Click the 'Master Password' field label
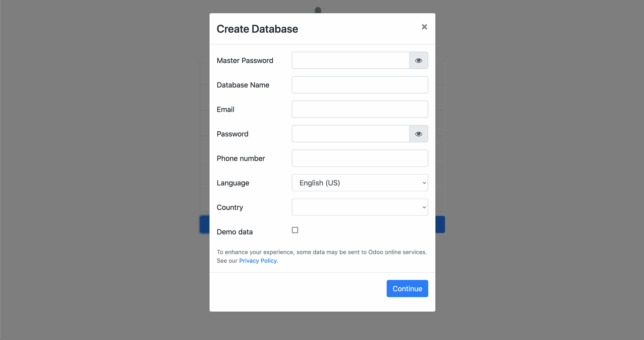 point(245,61)
